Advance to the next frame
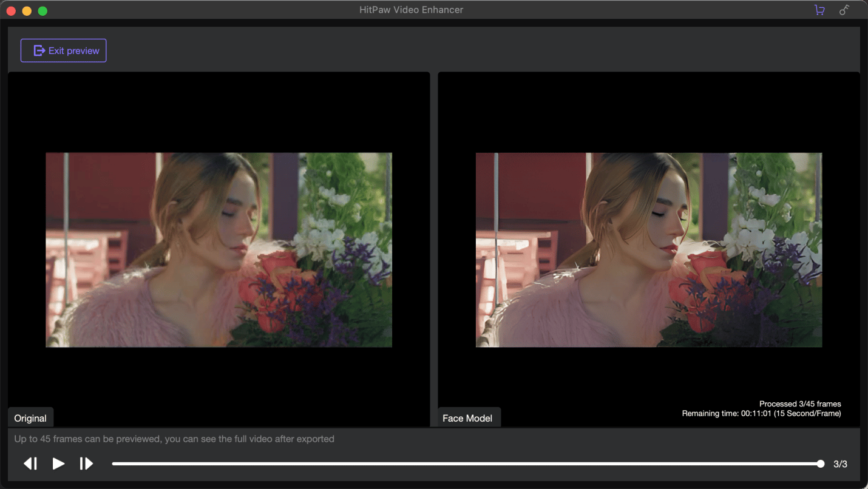The height and width of the screenshot is (489, 868). click(x=86, y=464)
